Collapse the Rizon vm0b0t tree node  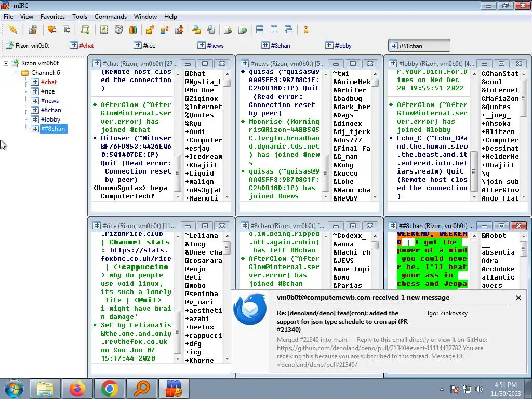(x=6, y=63)
